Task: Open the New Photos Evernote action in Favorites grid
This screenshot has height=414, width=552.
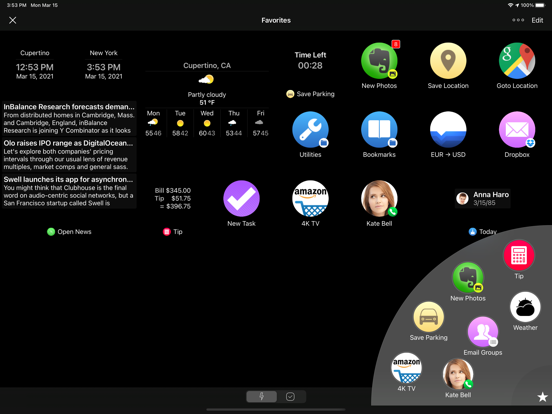Action: (x=379, y=61)
